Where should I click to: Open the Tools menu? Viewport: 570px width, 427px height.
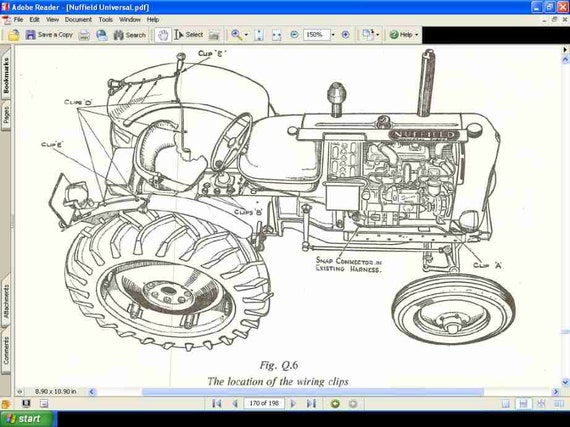coord(105,20)
